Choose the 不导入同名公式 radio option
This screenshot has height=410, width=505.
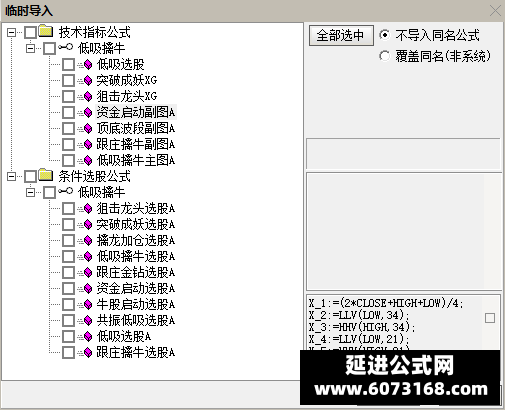point(385,35)
